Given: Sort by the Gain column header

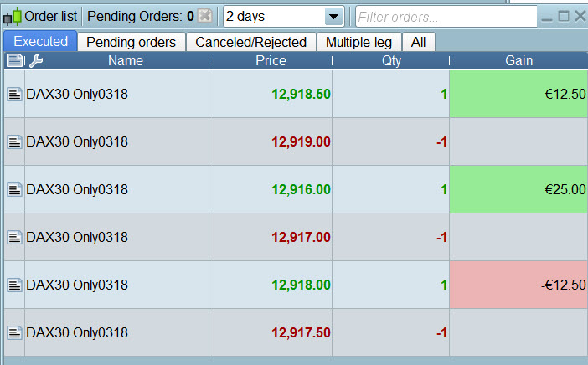Looking at the screenshot, I should tap(518, 60).
